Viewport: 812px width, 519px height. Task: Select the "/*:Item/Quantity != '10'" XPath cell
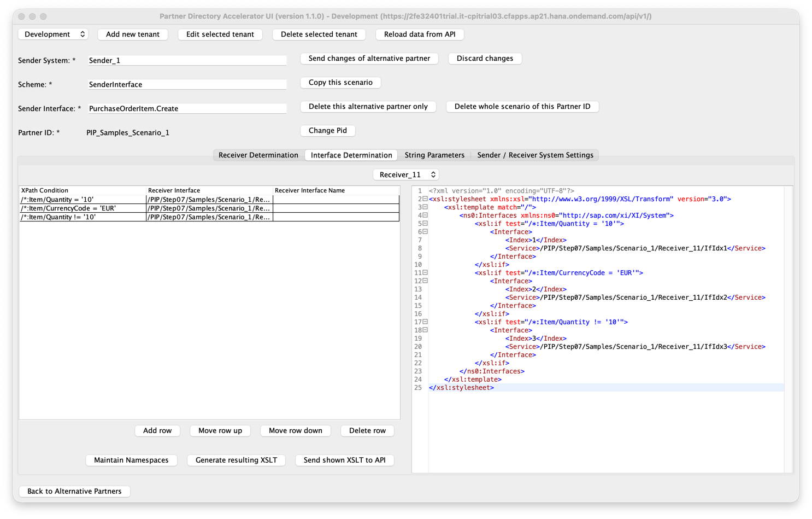point(83,217)
